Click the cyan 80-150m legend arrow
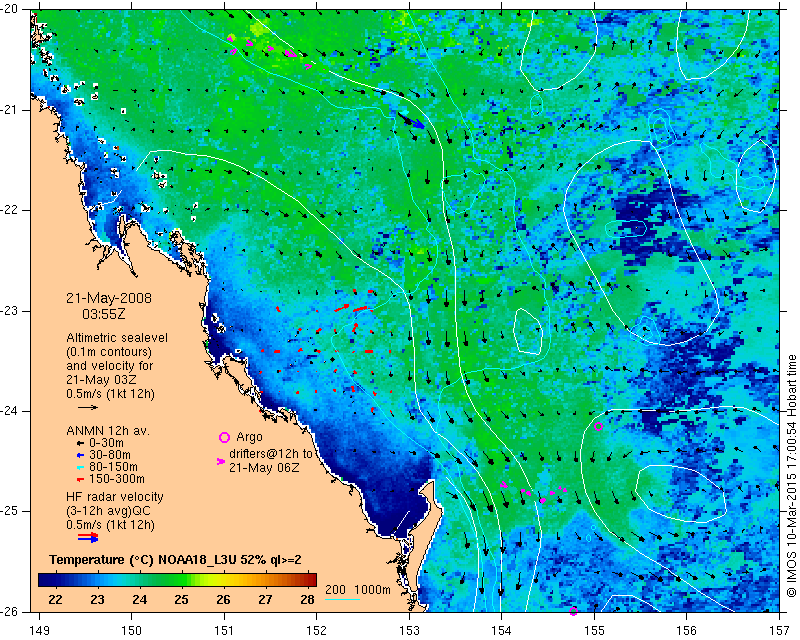This screenshot has height=640, width=800. (x=80, y=467)
